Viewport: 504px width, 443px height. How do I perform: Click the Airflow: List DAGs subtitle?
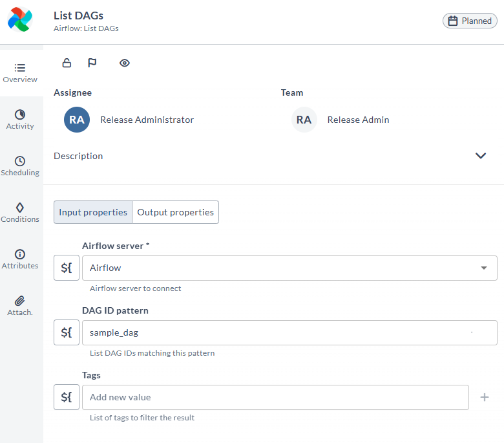tap(86, 28)
